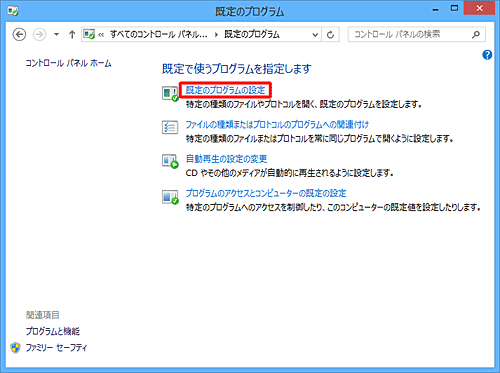Click description 特定のプログラムへのアクセスを制御したり
This screenshot has width=500, height=373.
tap(333, 208)
